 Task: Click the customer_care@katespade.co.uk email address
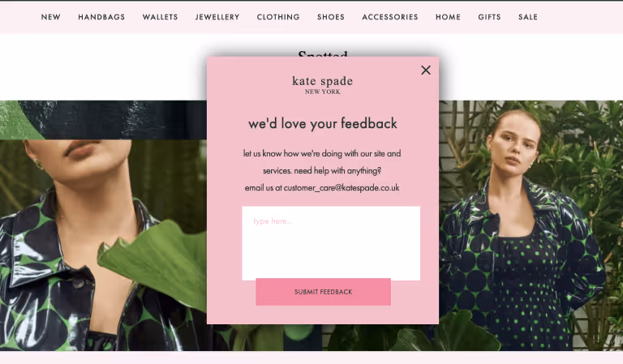pos(342,188)
